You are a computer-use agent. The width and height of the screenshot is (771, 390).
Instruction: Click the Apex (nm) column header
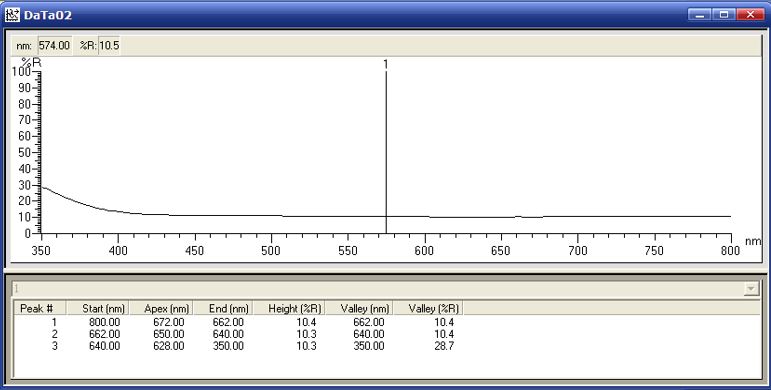click(161, 308)
